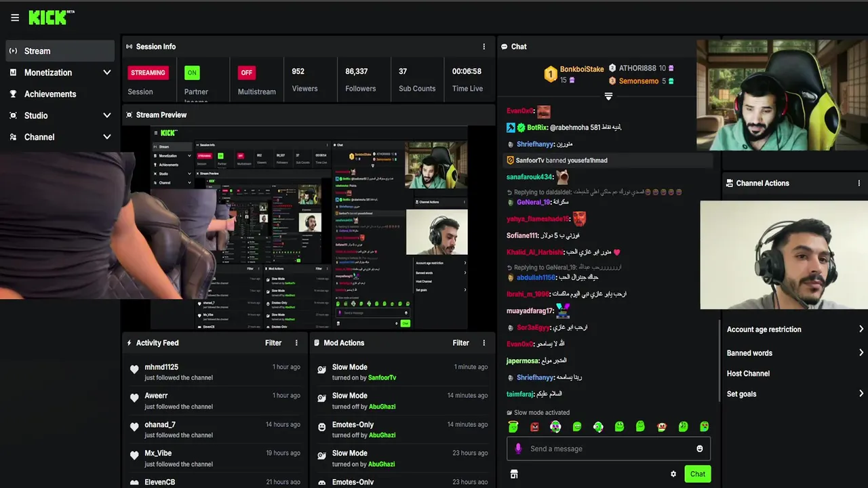Open Semonsemo leaderboard name
868x488 pixels.
pos(639,81)
